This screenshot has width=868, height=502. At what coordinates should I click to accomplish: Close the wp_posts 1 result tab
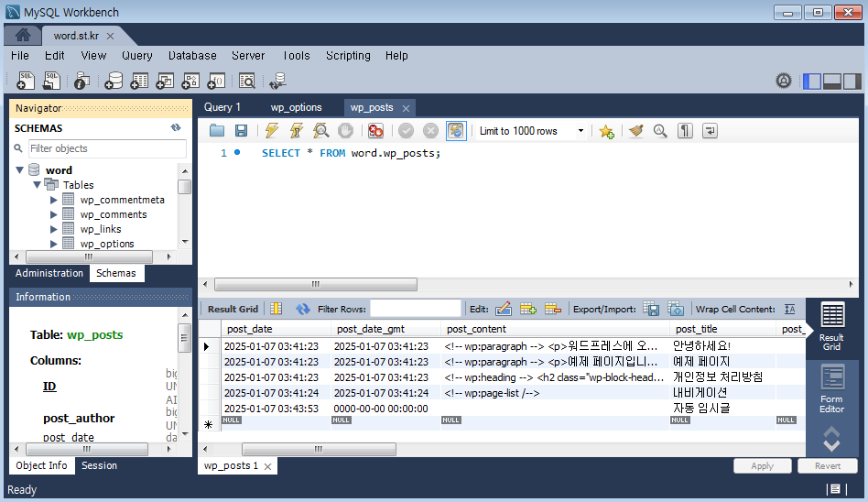tap(267, 466)
